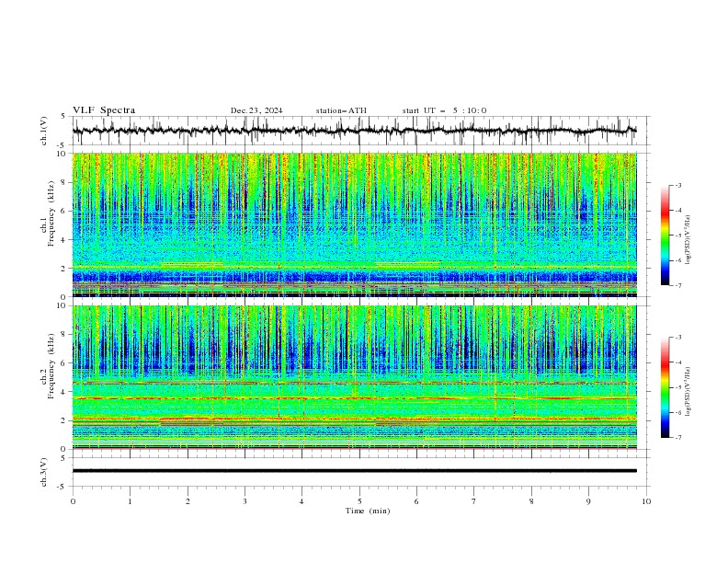Click time axis tick label '1'
The width and height of the screenshot is (728, 563).
click(x=130, y=501)
